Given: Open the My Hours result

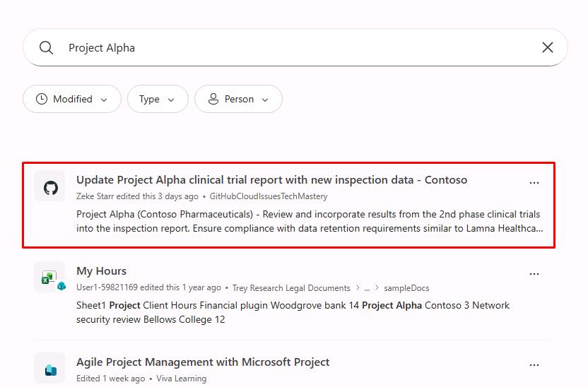Looking at the screenshot, I should tap(101, 271).
